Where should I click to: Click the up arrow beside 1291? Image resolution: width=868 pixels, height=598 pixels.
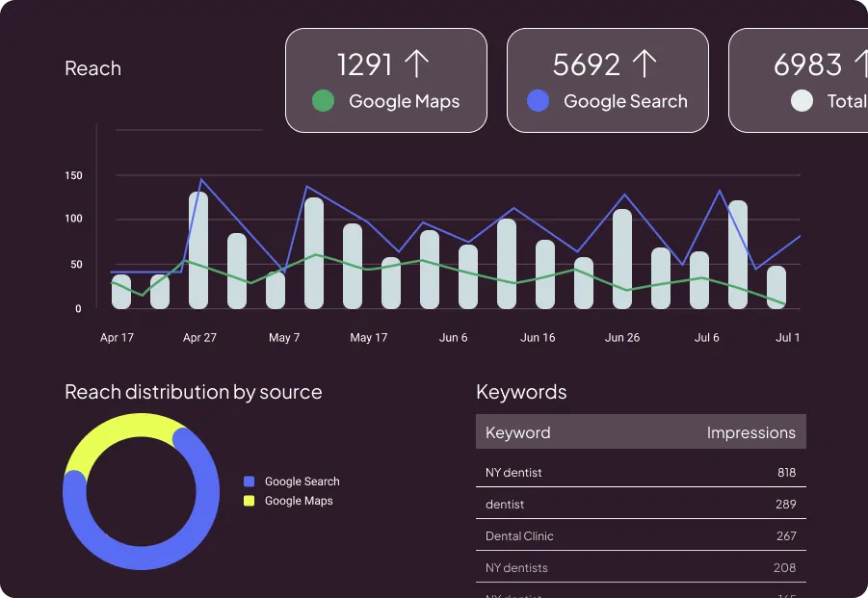416,65
